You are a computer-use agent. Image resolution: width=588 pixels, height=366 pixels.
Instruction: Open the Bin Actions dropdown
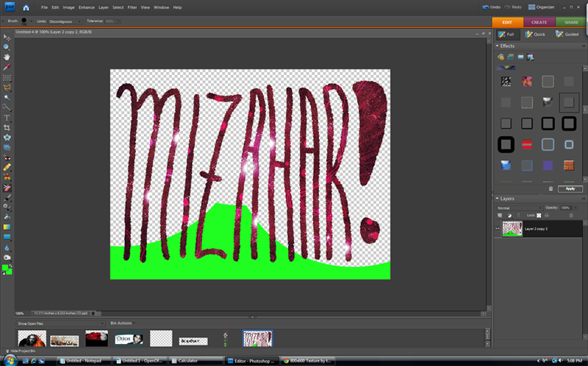[x=122, y=323]
